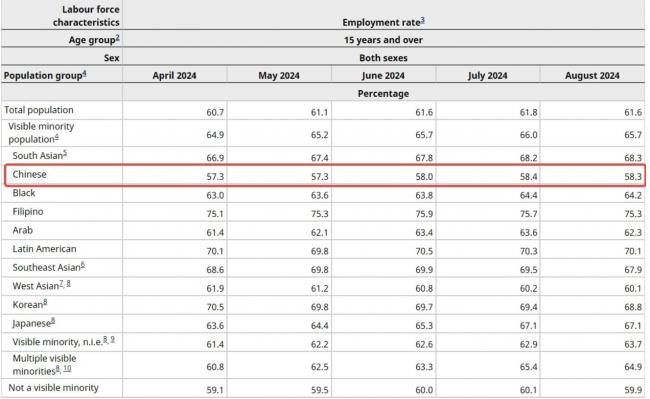
Task: Click Arab August 2024 value 62.3
Action: (633, 232)
